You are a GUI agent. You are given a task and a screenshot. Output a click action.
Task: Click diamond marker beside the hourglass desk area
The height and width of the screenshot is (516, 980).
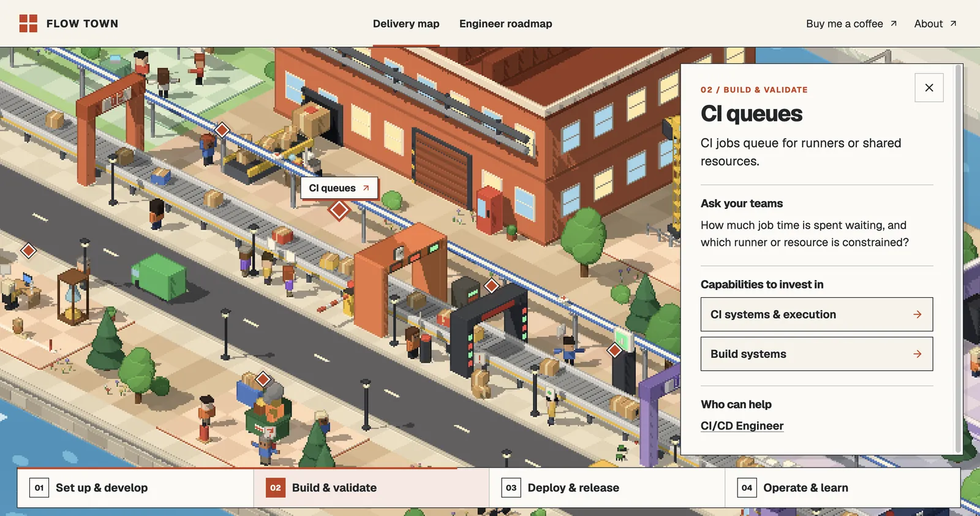28,250
